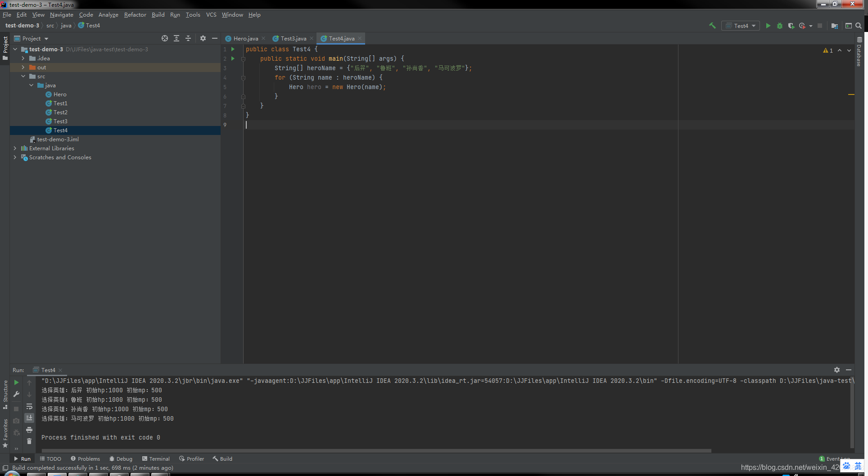The image size is (868, 476).
Task: Click run gutter icon beside main method
Action: (233, 58)
